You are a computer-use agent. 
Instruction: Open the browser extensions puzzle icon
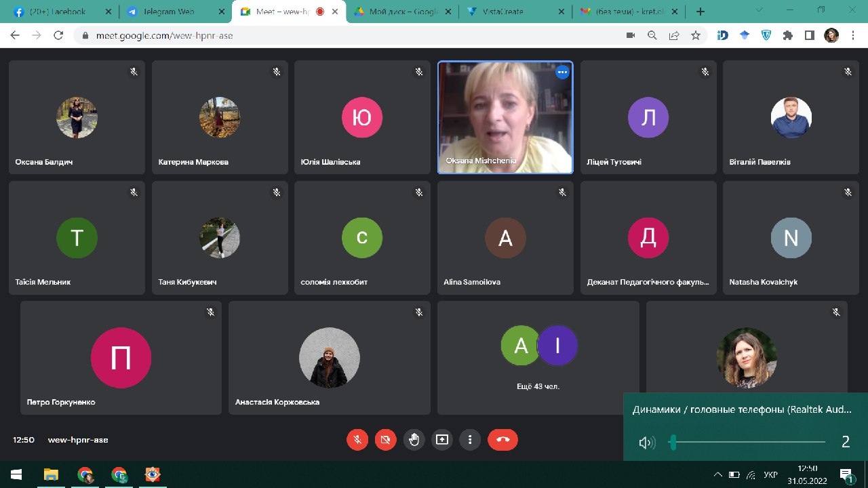pyautogui.click(x=787, y=35)
